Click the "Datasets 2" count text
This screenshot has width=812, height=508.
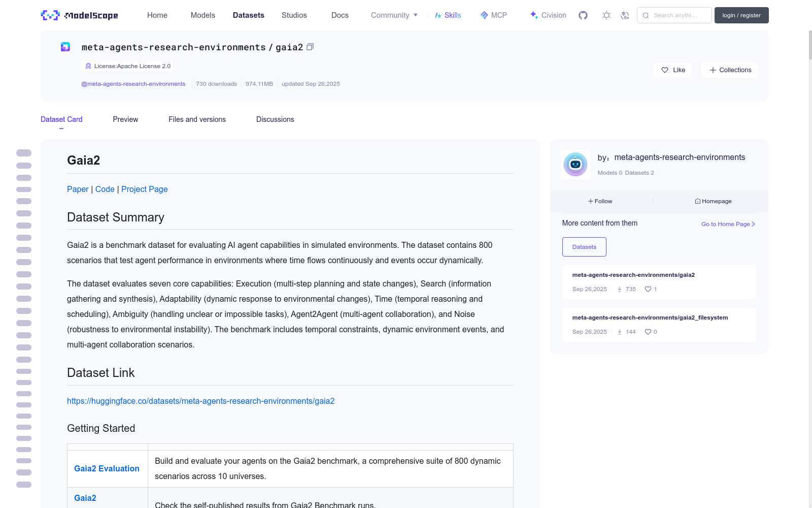tap(639, 173)
